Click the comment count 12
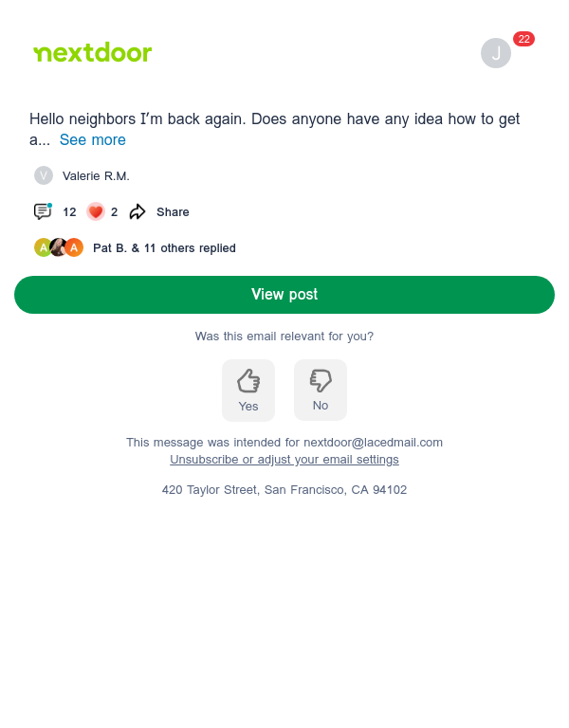Screen dimensions: 569x728 [69, 212]
